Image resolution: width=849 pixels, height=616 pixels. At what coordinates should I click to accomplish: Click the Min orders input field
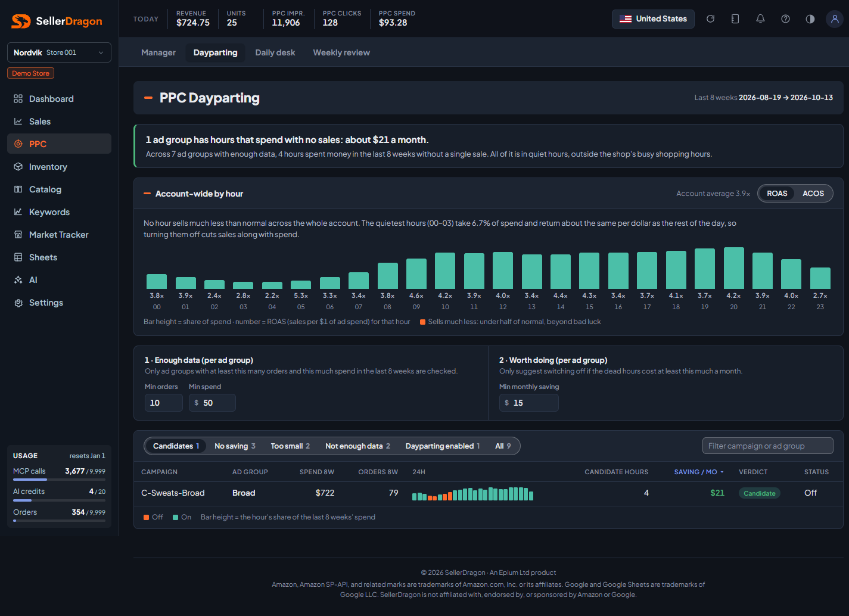[164, 403]
